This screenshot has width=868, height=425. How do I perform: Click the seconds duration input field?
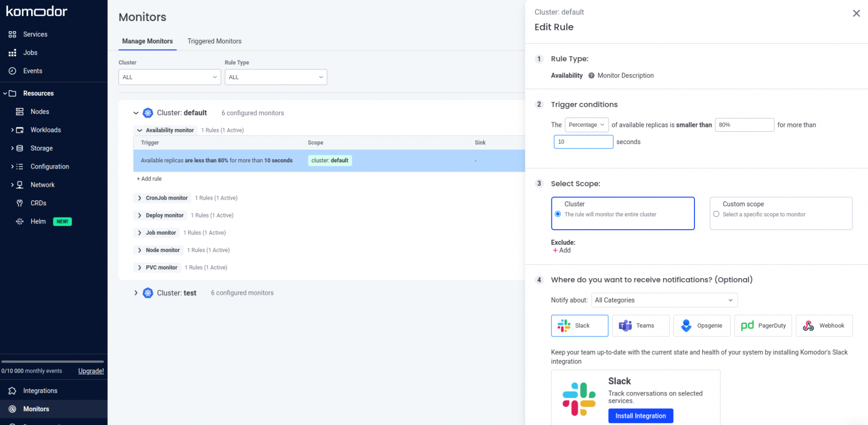583,142
